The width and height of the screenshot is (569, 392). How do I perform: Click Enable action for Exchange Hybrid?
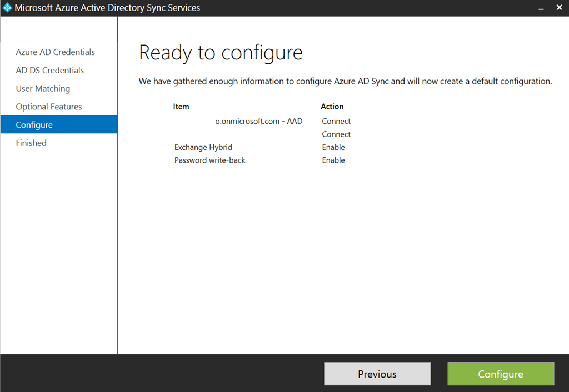(x=333, y=147)
